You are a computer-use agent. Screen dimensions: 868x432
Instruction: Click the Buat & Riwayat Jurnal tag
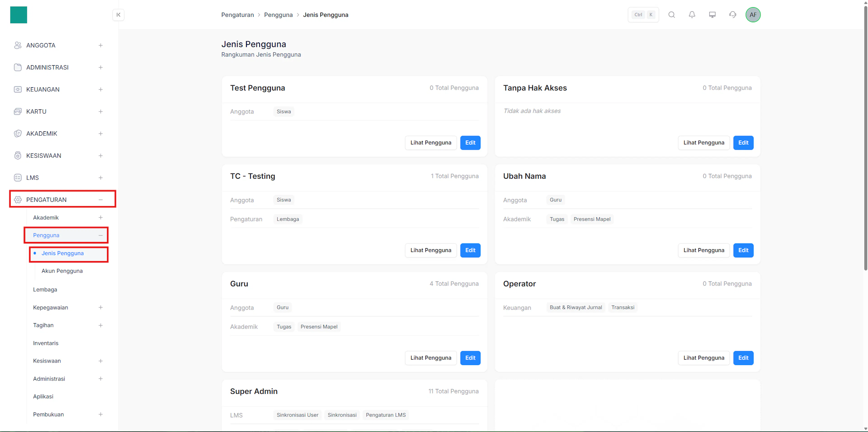pos(576,308)
